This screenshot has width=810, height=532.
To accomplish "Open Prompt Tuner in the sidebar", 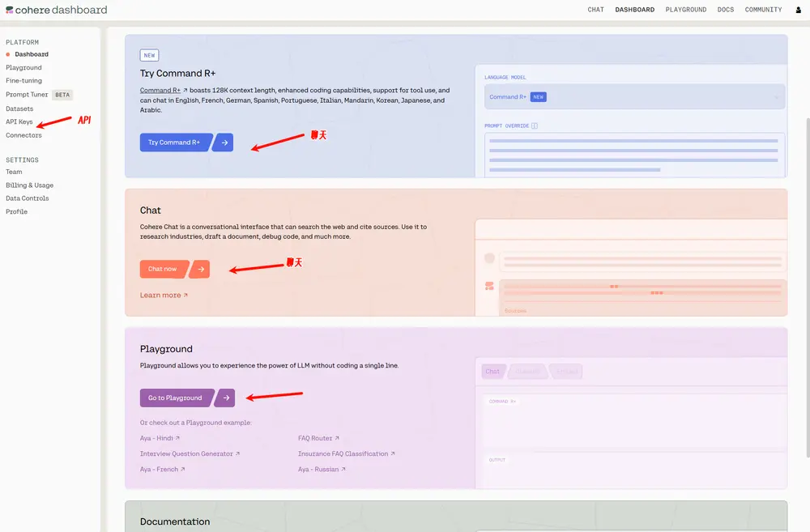I will tap(28, 95).
